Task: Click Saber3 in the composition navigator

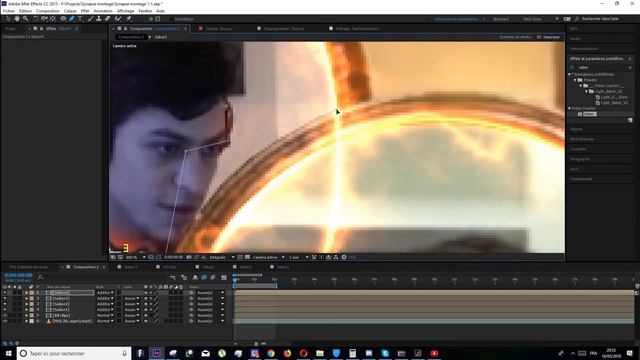Action: coord(160,37)
